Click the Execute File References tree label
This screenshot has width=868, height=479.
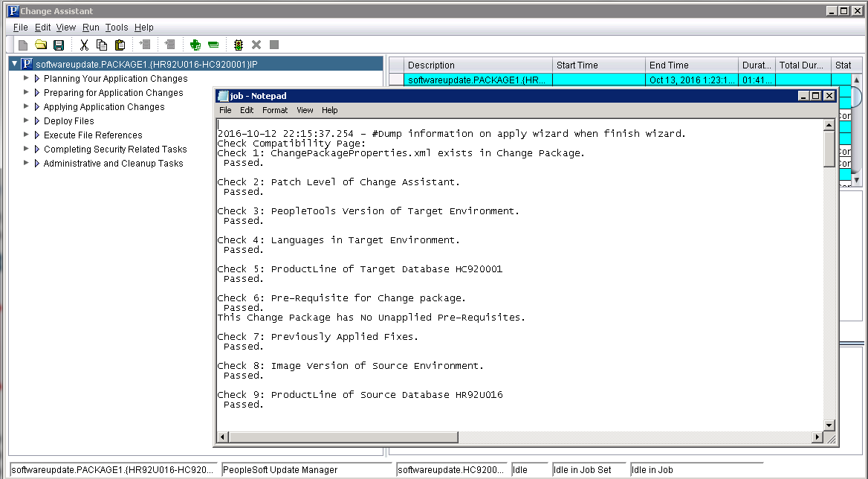coord(93,135)
